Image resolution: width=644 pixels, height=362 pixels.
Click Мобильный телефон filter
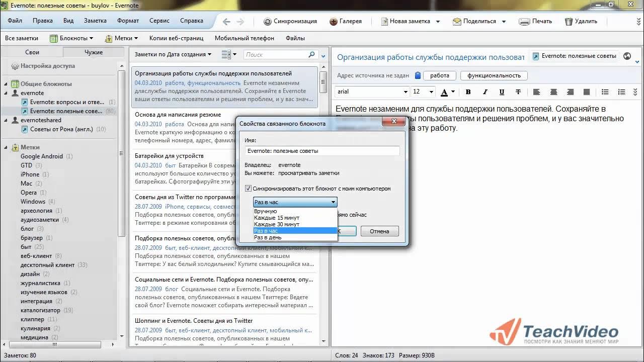[245, 38]
